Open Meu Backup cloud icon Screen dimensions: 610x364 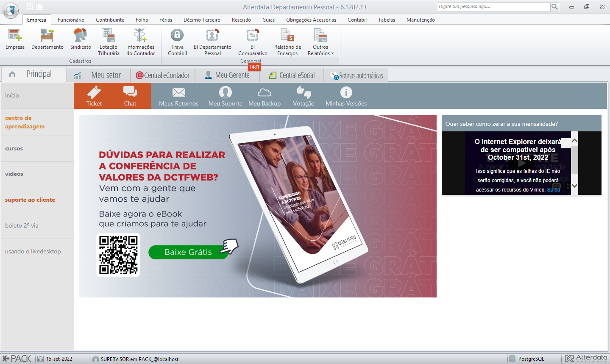pyautogui.click(x=265, y=92)
